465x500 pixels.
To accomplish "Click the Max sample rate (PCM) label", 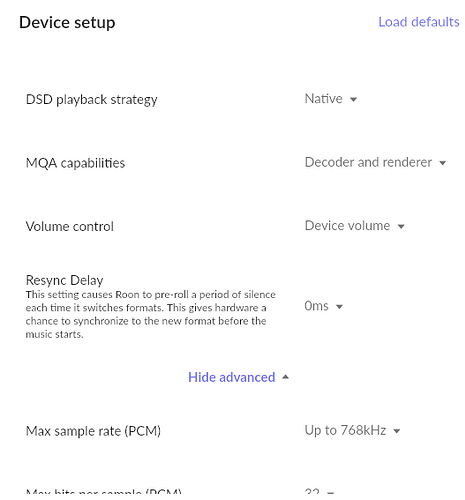I will click(93, 431).
